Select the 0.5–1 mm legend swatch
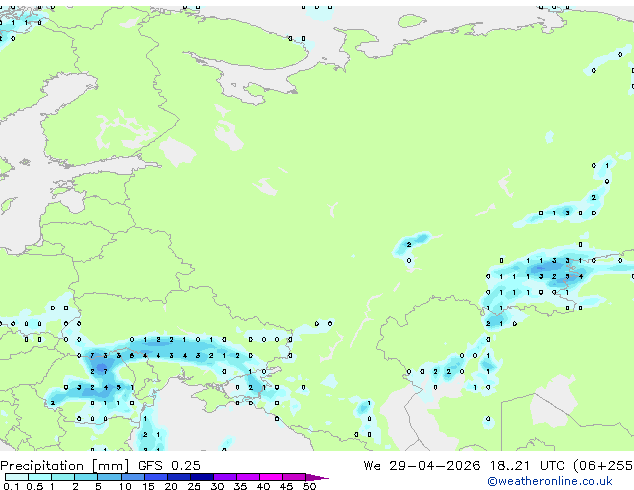This screenshot has width=634, height=490. pos(40,477)
